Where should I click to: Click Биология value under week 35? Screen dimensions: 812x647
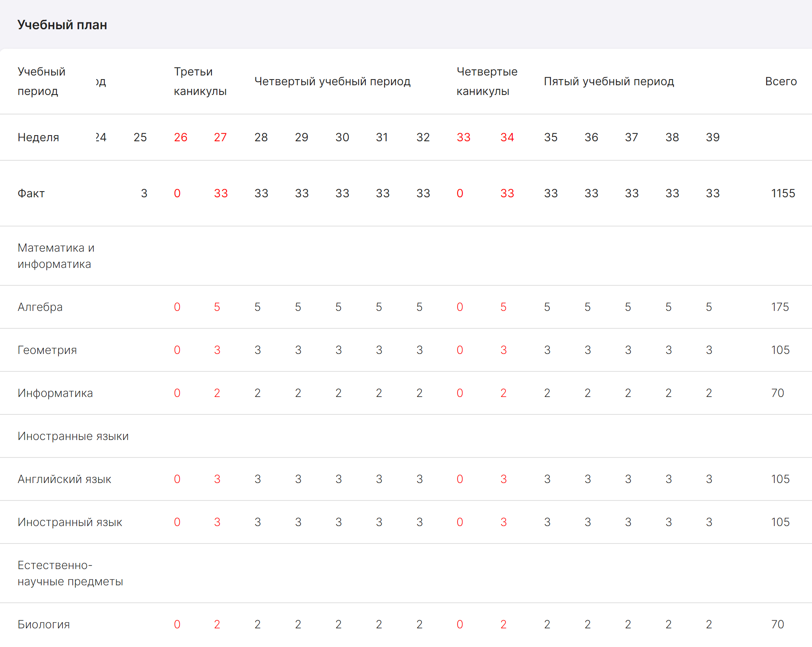(x=547, y=624)
